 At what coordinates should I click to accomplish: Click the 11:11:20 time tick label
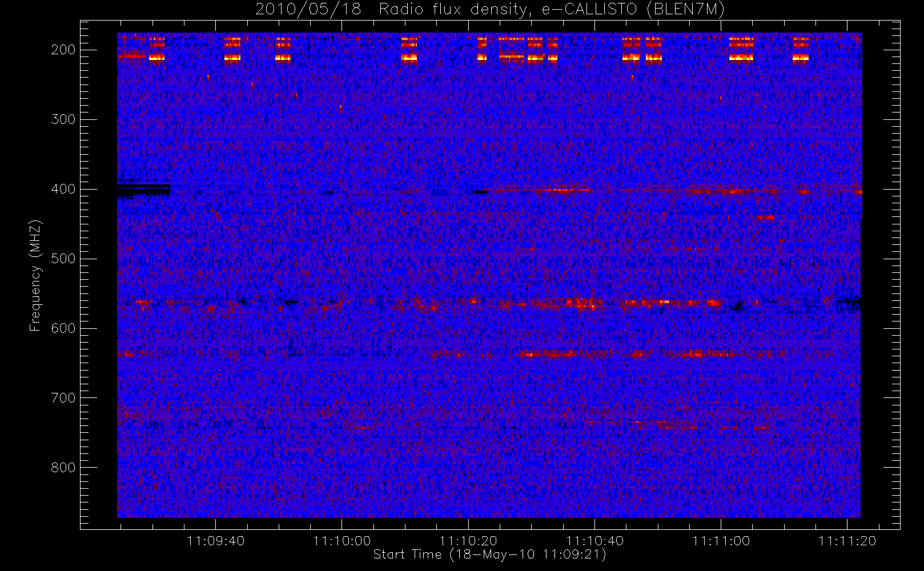(x=847, y=541)
